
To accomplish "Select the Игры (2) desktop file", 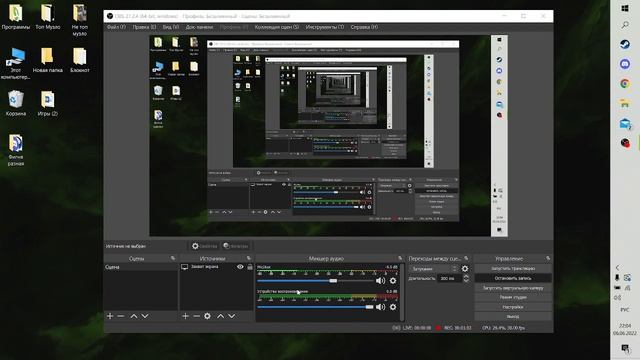I will click(x=47, y=103).
